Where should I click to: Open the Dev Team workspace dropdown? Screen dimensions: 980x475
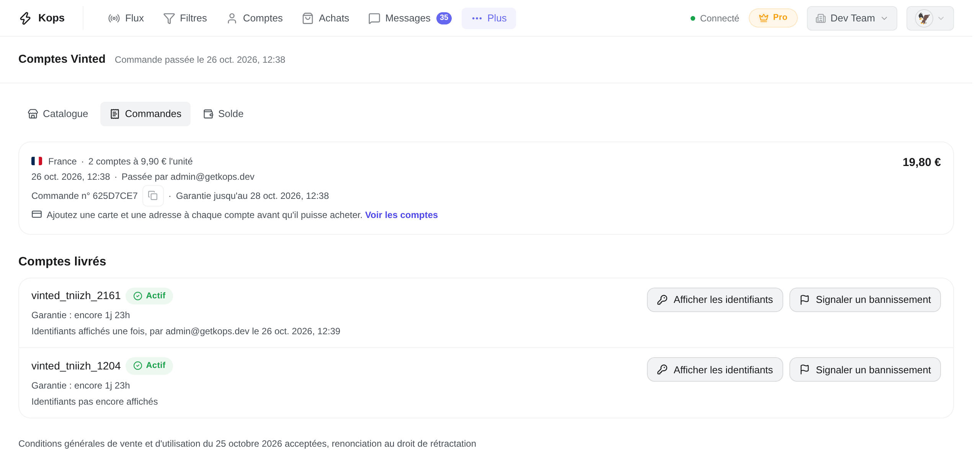pos(852,18)
